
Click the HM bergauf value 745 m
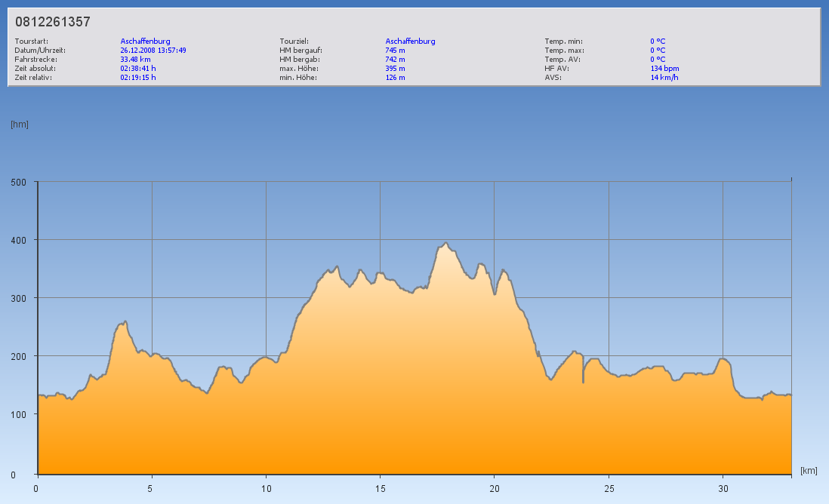coord(396,50)
